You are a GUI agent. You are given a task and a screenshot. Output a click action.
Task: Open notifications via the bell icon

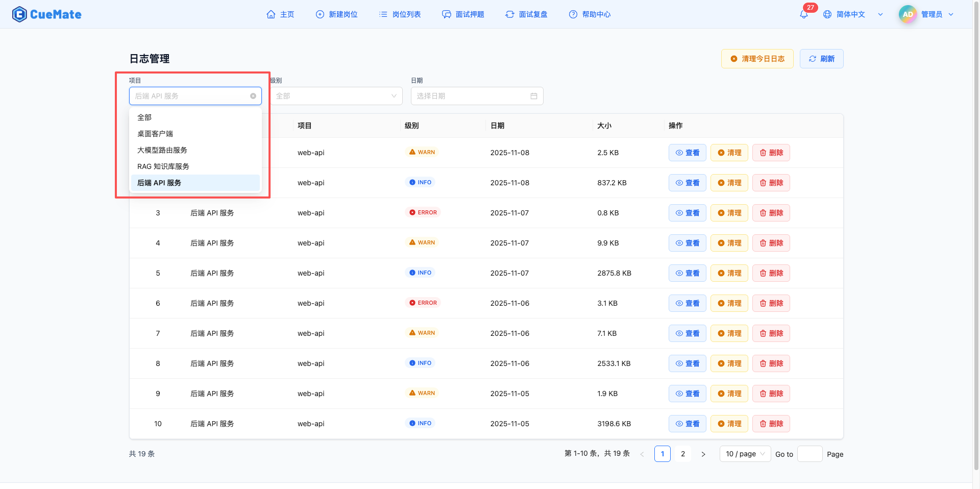(x=803, y=14)
